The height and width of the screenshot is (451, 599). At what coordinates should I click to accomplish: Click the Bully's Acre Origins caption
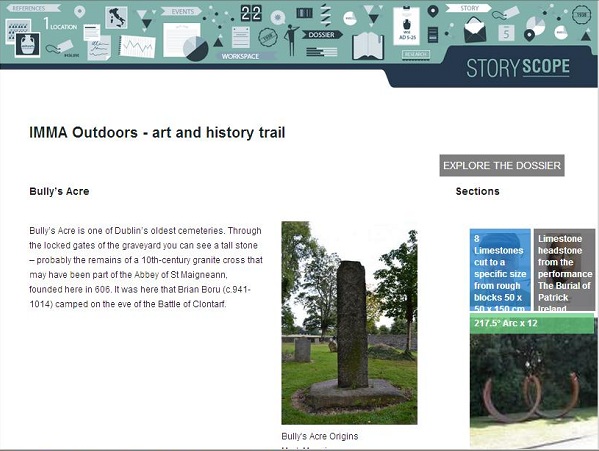pyautogui.click(x=320, y=436)
